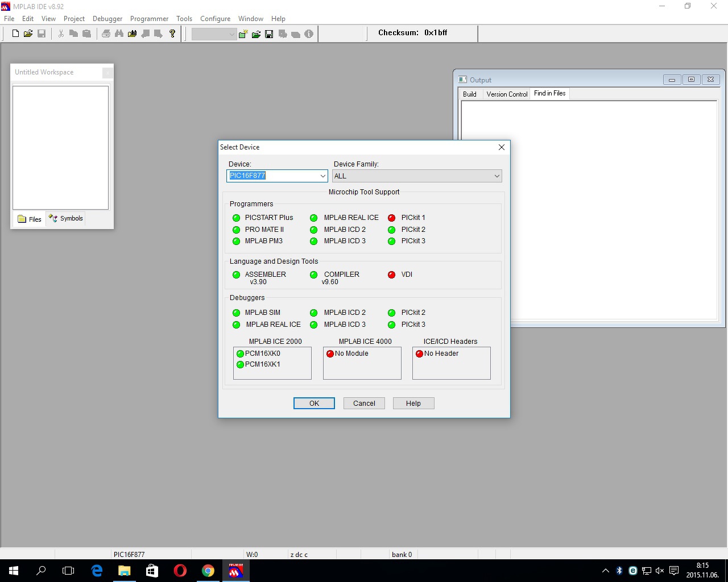Click the Find binoculars icon
This screenshot has height=582, width=728.
tap(119, 34)
